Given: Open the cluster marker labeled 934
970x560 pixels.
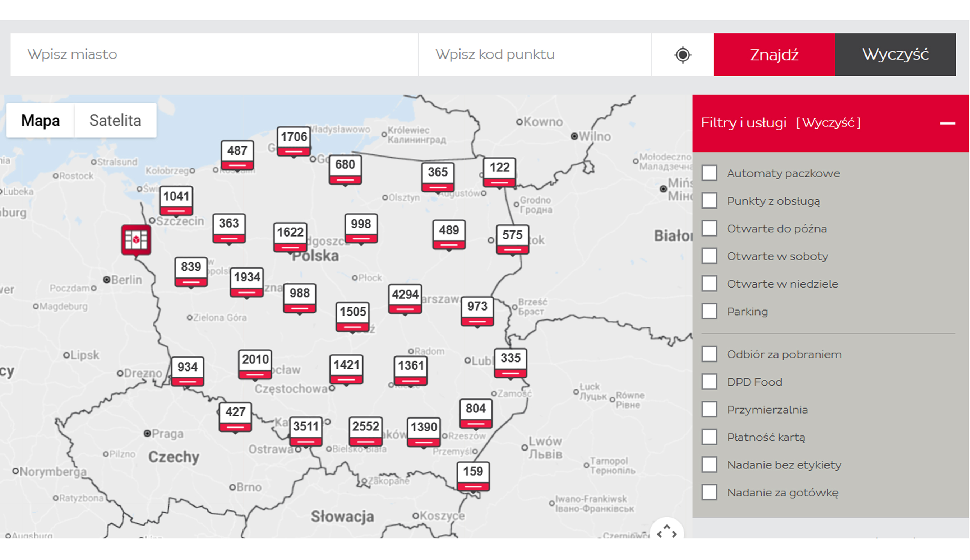Looking at the screenshot, I should click(x=188, y=372).
